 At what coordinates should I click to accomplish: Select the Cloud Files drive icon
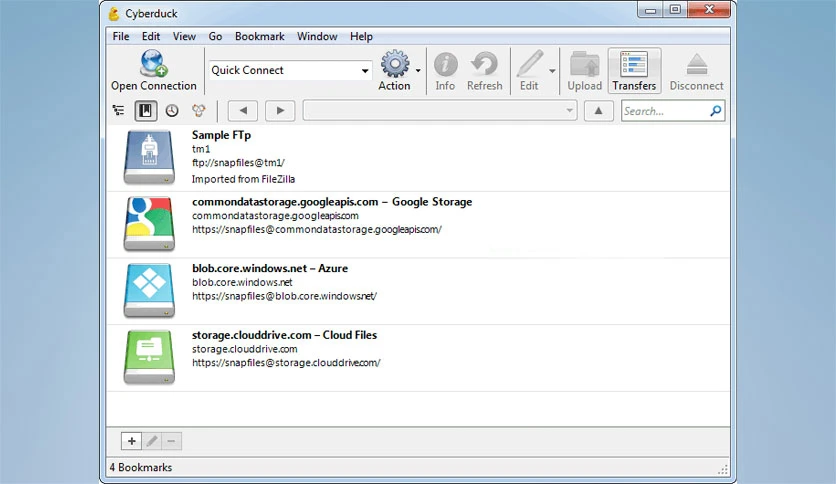[149, 357]
